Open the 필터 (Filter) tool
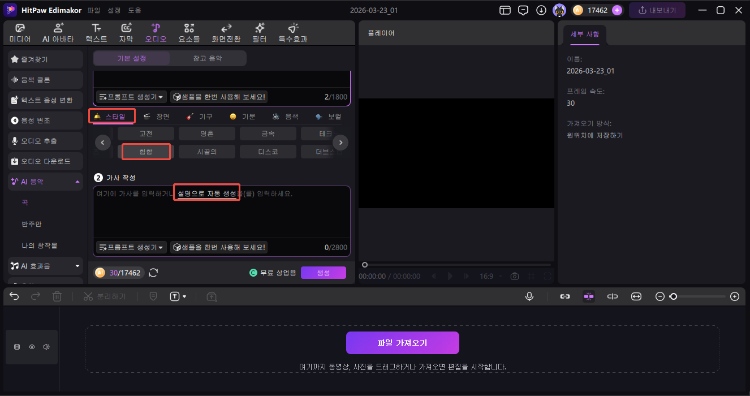Screen dimensions: 750x396 [x=260, y=33]
